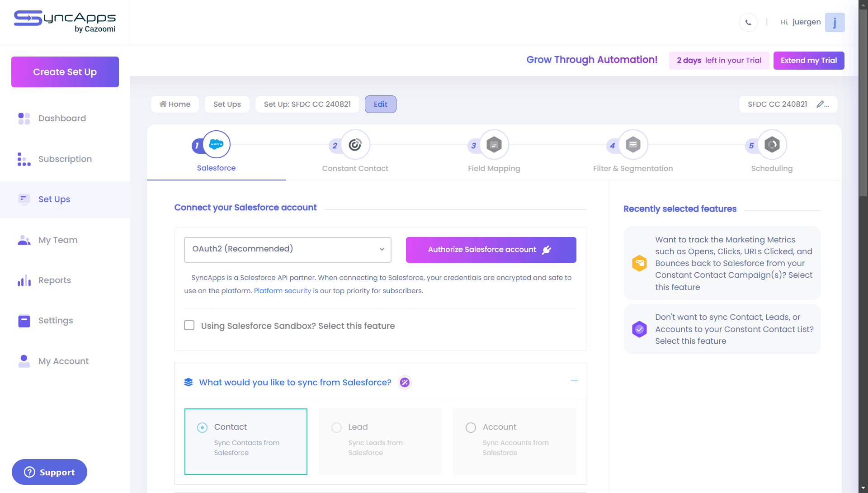
Task: Click the Settings sidebar icon
Action: [x=24, y=321]
